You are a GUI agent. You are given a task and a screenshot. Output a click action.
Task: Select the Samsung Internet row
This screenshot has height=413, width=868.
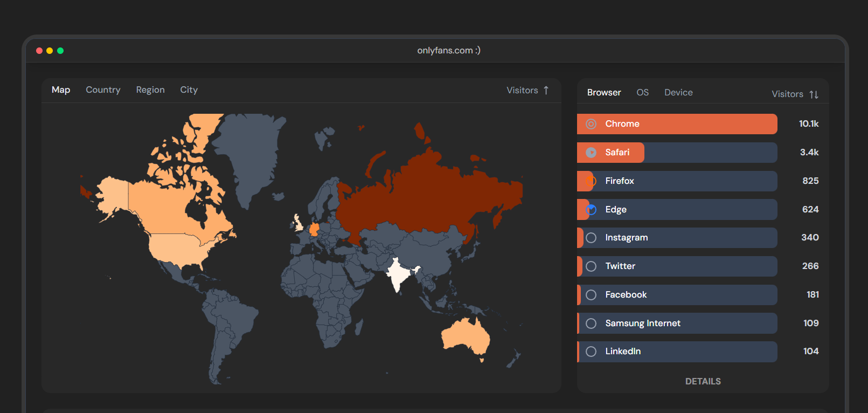[677, 323]
